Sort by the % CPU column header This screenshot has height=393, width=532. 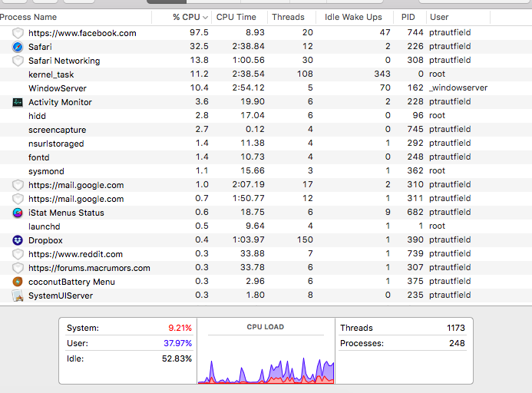click(x=190, y=17)
